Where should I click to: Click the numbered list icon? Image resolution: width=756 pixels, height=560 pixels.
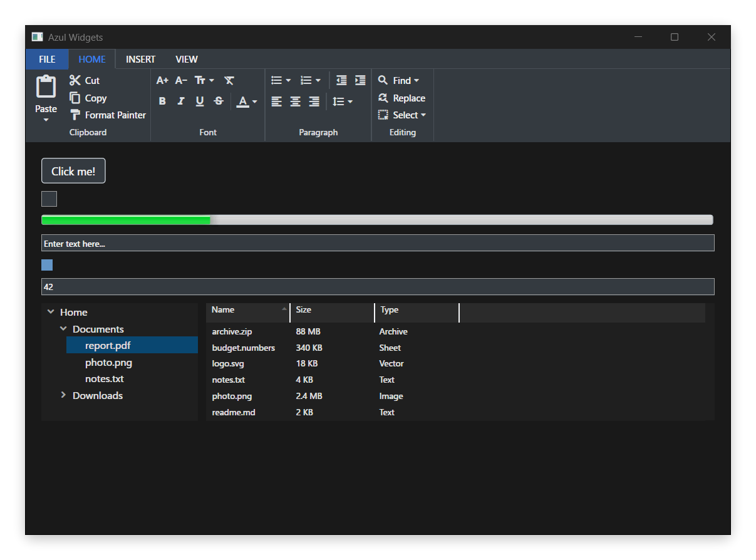pyautogui.click(x=306, y=80)
